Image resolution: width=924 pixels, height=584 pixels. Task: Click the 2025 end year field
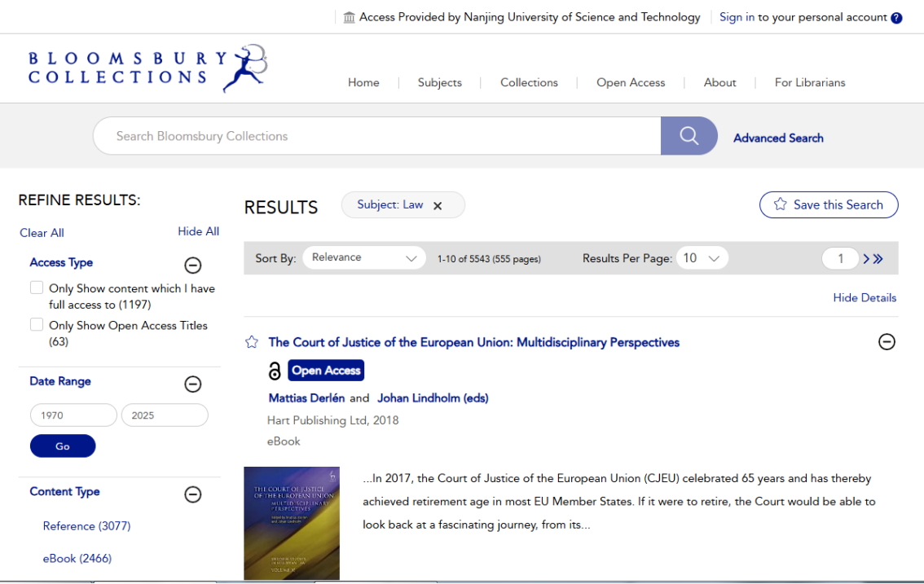coord(165,415)
